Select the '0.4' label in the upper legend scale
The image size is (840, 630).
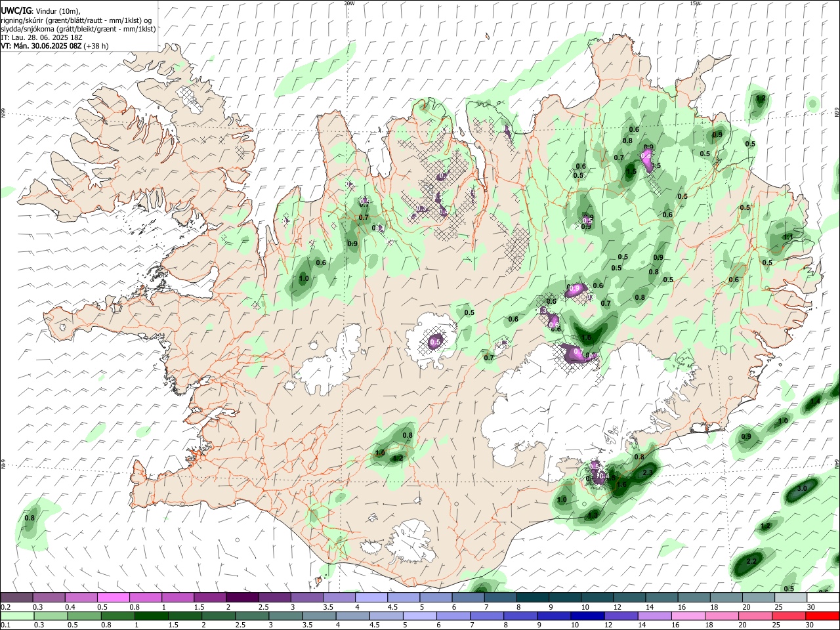point(70,606)
